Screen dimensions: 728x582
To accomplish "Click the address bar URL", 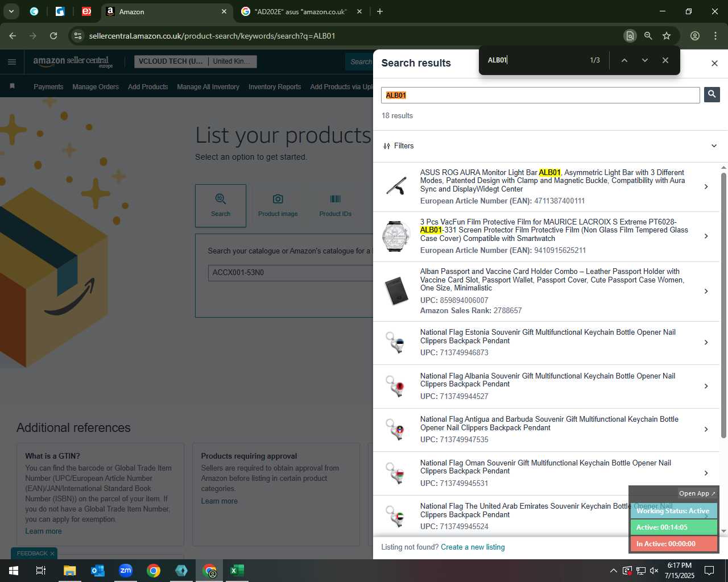I will (212, 36).
